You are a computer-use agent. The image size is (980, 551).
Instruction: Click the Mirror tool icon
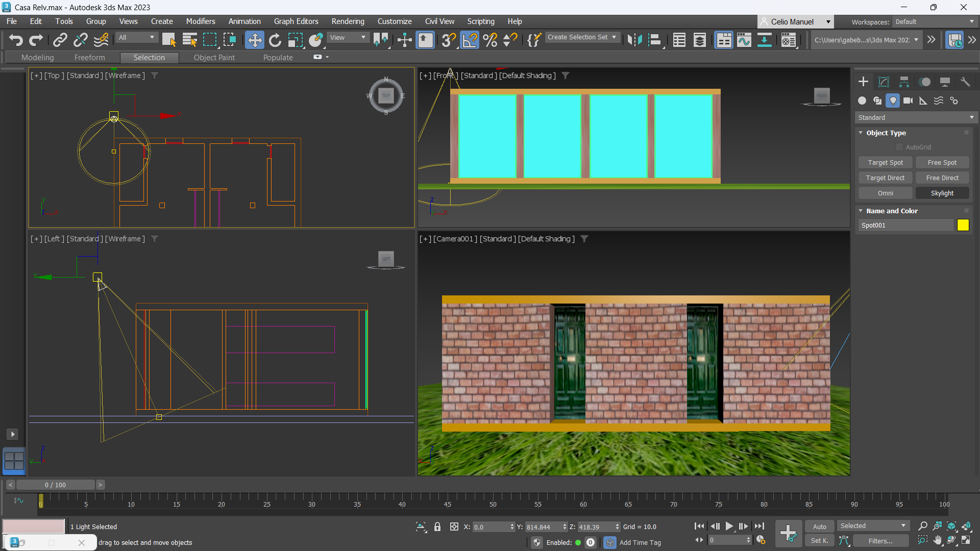tap(634, 40)
